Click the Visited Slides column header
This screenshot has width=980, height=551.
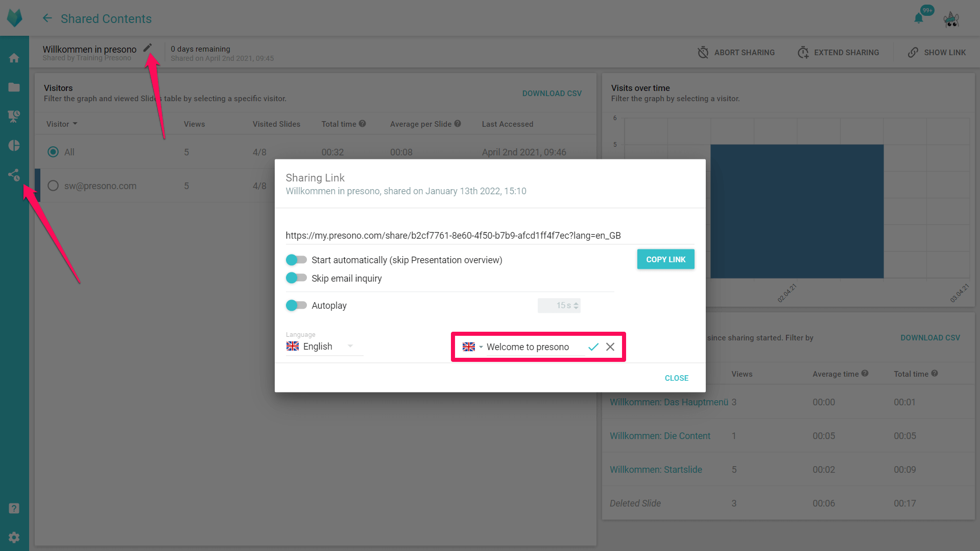click(x=276, y=124)
